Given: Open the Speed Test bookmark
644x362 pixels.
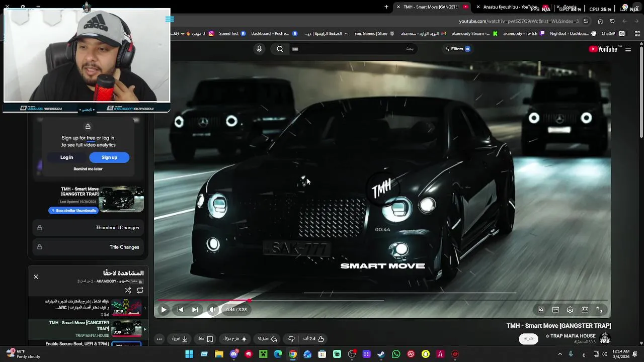Looking at the screenshot, I should 232,34.
